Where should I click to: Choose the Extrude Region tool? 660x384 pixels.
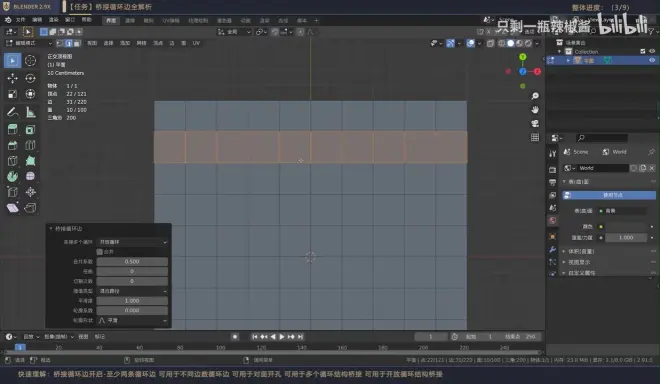12,130
